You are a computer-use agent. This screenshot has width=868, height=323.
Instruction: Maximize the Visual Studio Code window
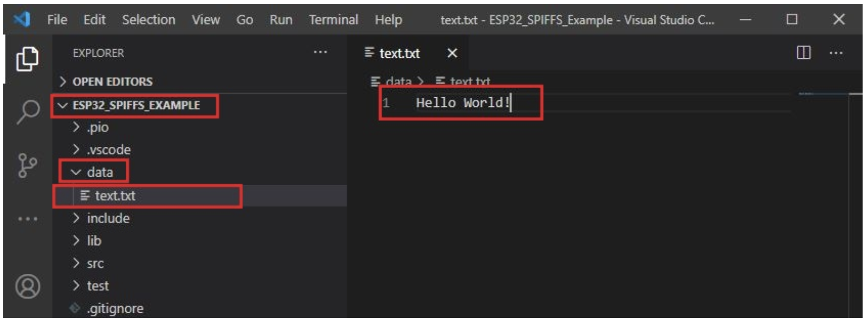[792, 19]
